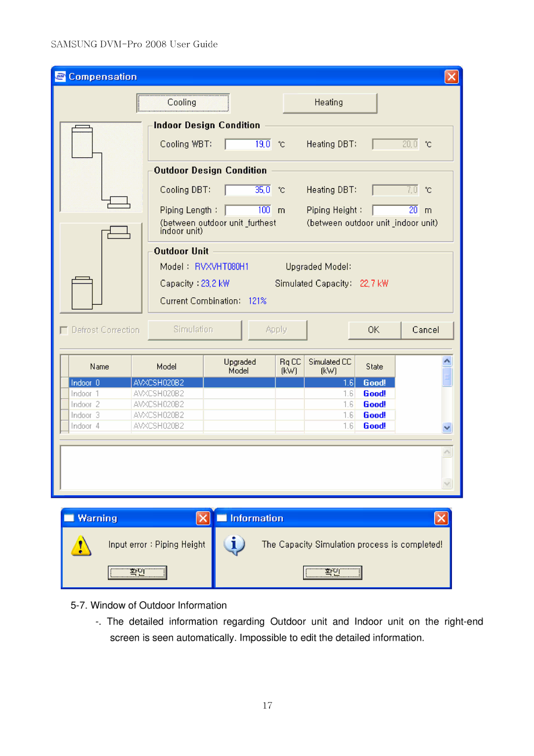Click the outdoor model RVXVHT080H1 text
The image size is (534, 756).
[222, 267]
